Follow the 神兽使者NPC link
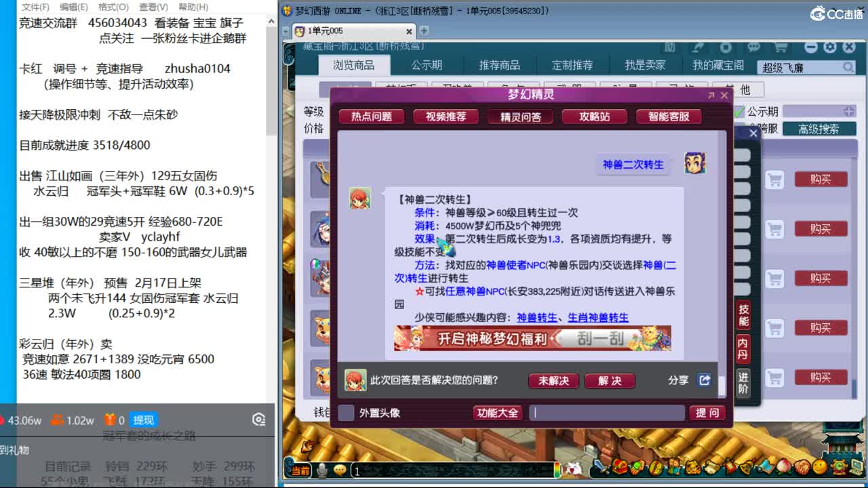Viewport: 868px width, 488px height. coord(516,265)
